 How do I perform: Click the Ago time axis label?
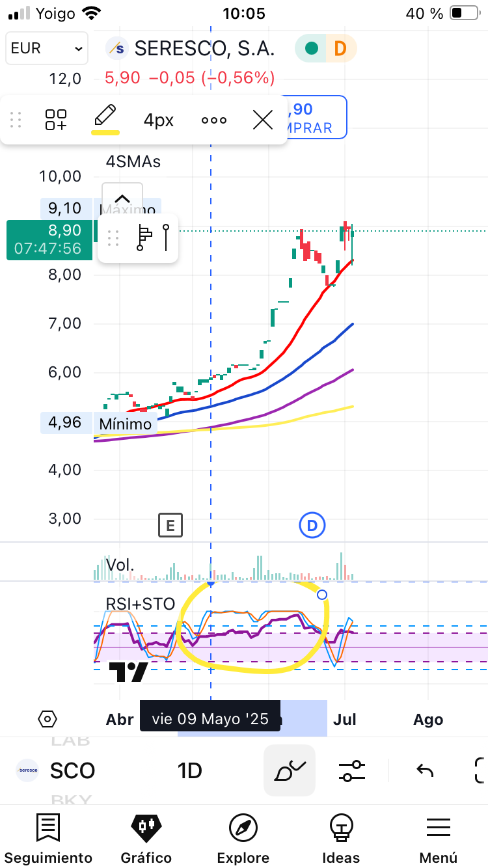click(x=428, y=720)
